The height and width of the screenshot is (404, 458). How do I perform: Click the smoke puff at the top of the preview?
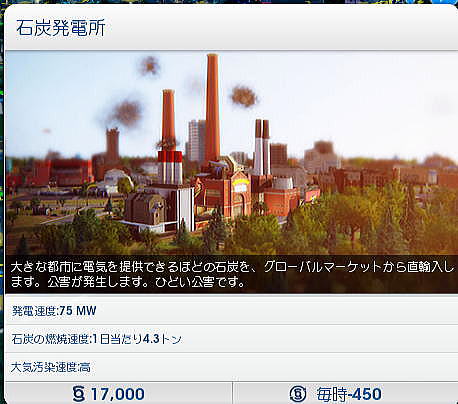(149, 66)
